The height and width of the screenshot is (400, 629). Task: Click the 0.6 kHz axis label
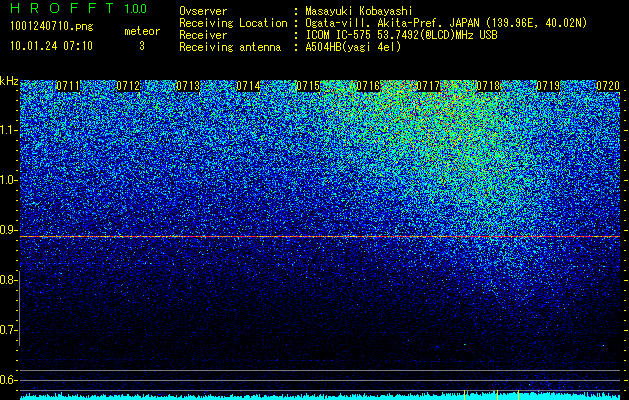[x=8, y=380]
